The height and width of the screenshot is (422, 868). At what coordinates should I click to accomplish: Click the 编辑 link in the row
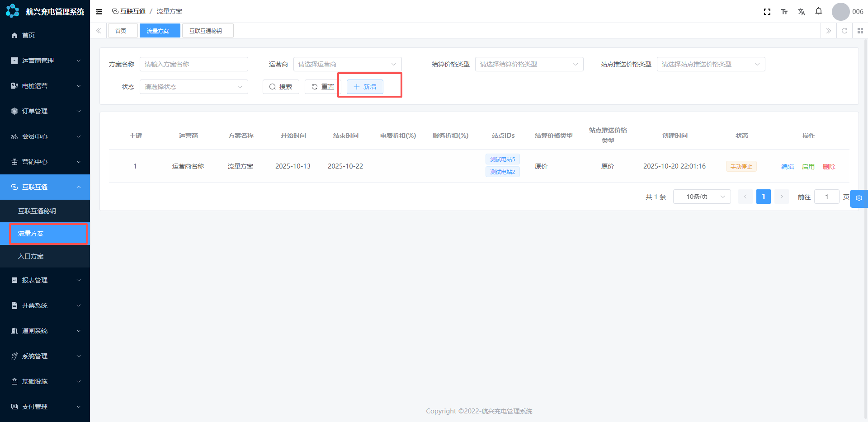[787, 167]
